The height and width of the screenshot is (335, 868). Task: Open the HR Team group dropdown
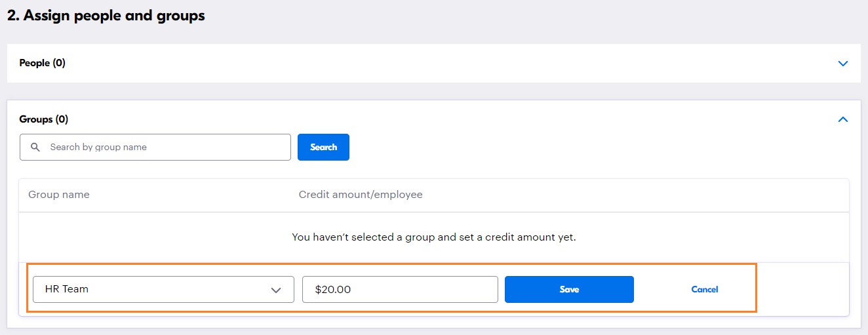tap(163, 289)
